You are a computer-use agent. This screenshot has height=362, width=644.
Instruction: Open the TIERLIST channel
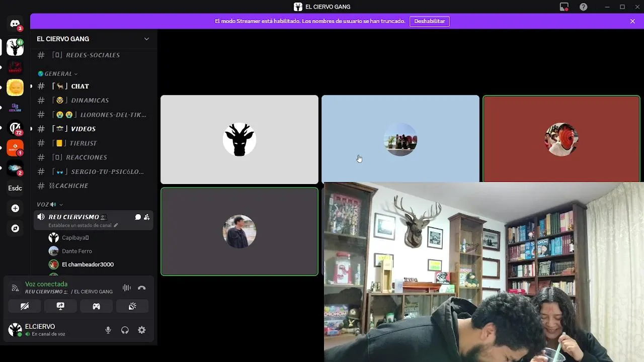(x=94, y=143)
